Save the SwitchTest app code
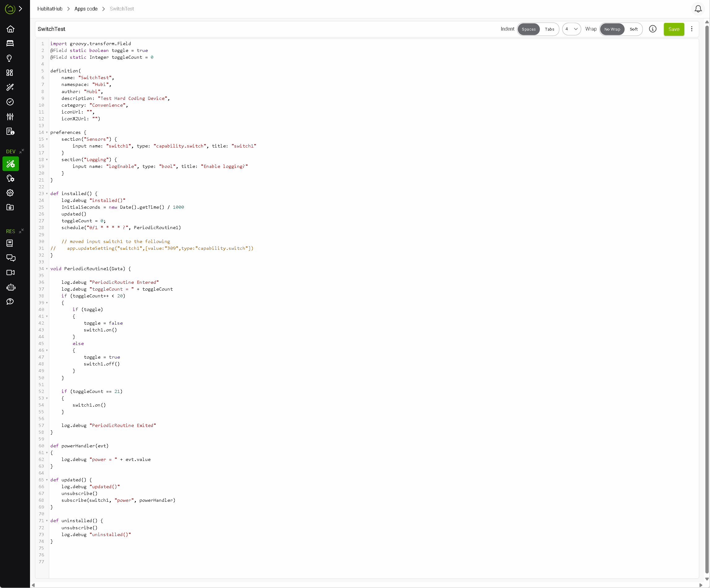Screen dimensions: 710x588 673,29
